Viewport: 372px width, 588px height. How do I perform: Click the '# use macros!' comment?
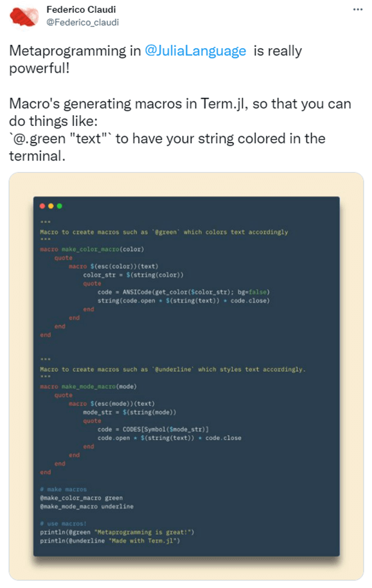[x=64, y=524]
